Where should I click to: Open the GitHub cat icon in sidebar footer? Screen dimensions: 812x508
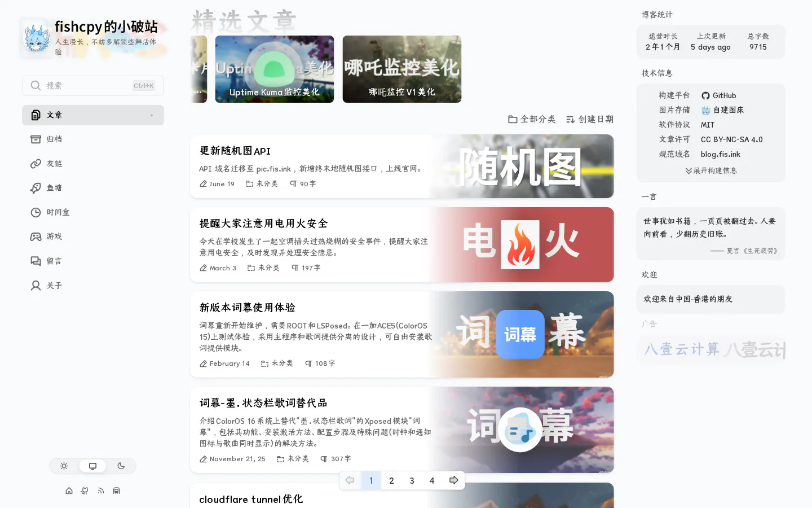pyautogui.click(x=85, y=491)
